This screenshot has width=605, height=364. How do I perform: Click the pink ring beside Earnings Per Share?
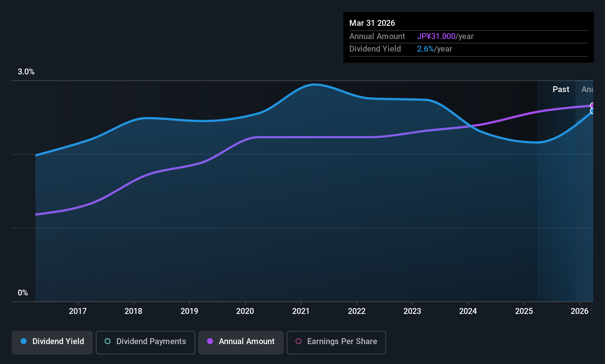[x=298, y=342]
